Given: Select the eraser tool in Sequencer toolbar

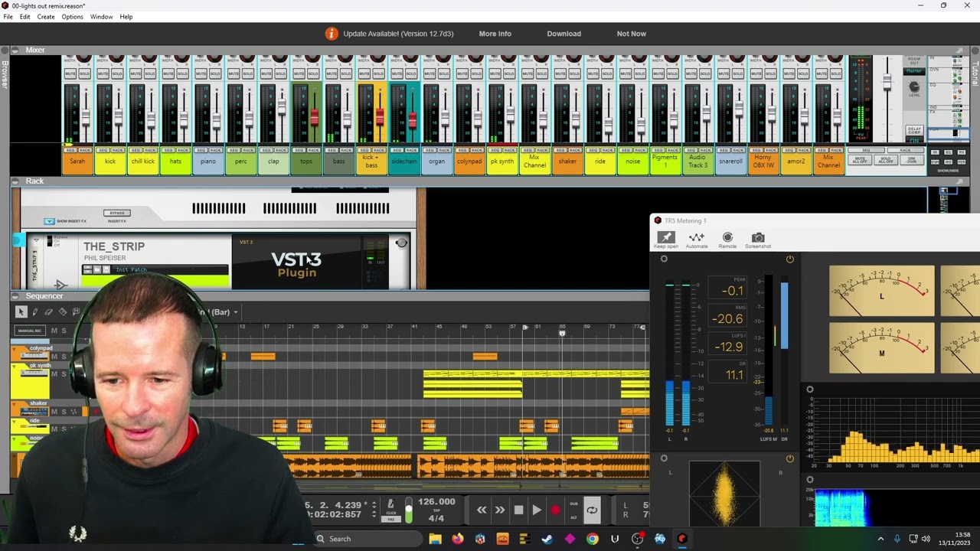Looking at the screenshot, I should pyautogui.click(x=48, y=311).
